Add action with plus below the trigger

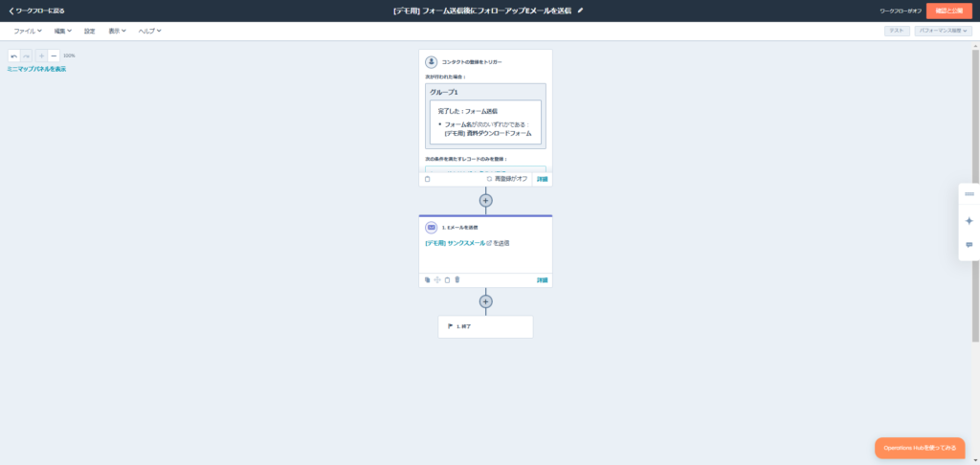(485, 200)
